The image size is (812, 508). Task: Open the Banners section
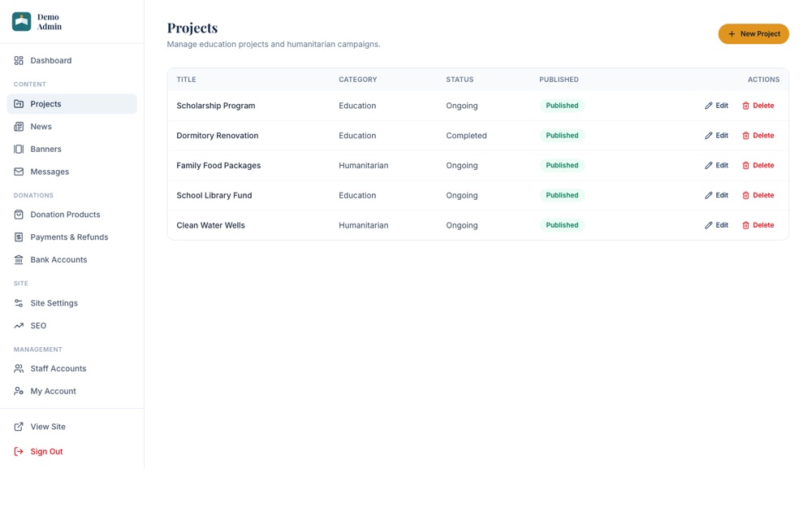(72, 150)
